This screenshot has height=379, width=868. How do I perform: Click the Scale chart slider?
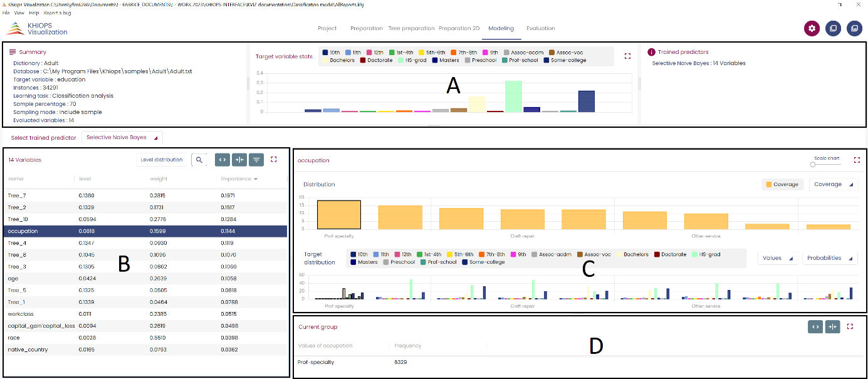click(x=813, y=164)
